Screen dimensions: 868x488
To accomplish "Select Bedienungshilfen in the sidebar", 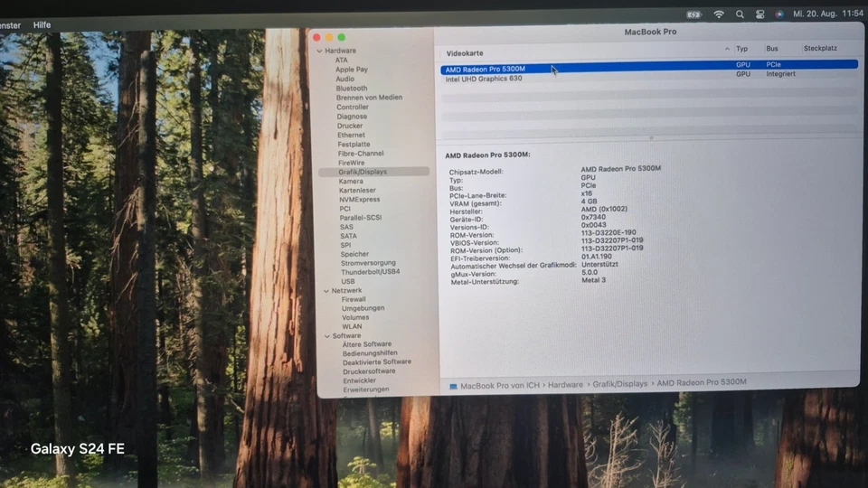I will coord(370,353).
